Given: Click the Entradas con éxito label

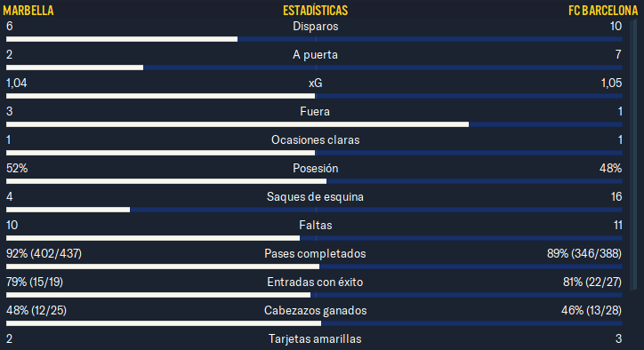Looking at the screenshot, I should (x=315, y=282).
